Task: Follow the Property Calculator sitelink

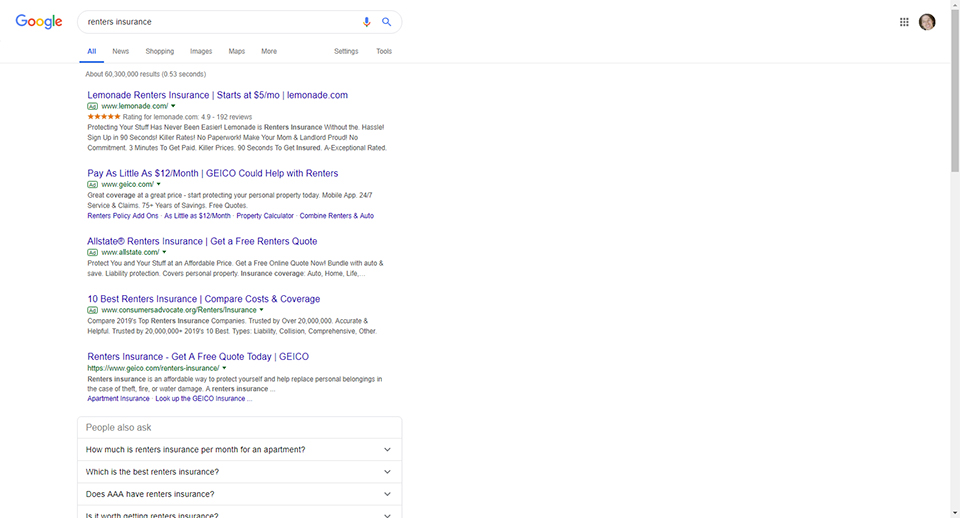Action: click(265, 216)
